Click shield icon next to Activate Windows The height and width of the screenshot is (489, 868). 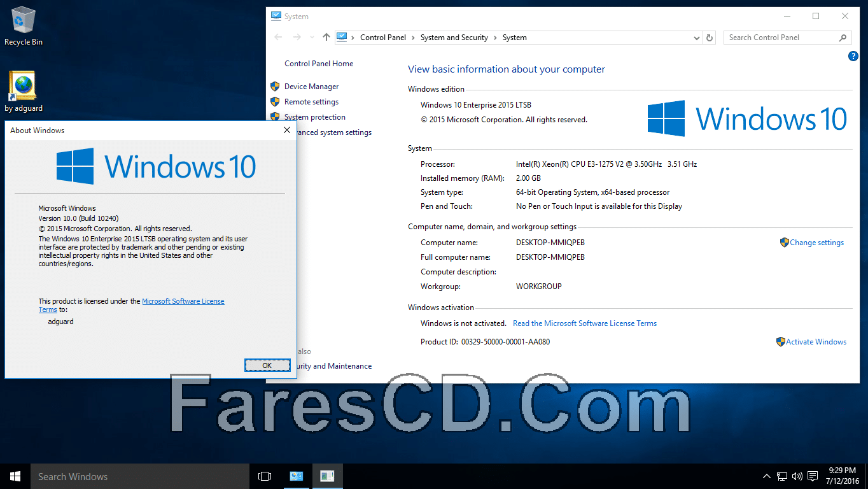(780, 342)
